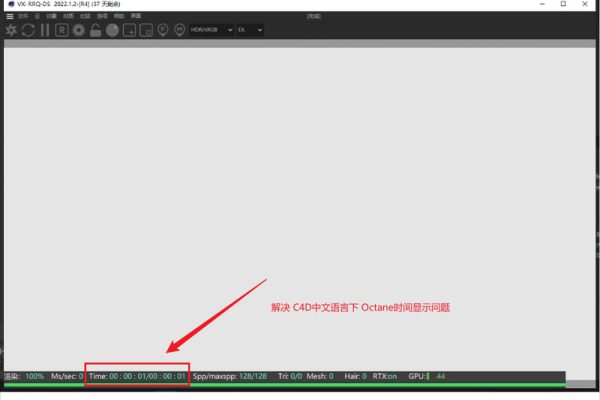Click the 界面 (Interface) menu item
Screen dimensions: 600x400
(136, 16)
